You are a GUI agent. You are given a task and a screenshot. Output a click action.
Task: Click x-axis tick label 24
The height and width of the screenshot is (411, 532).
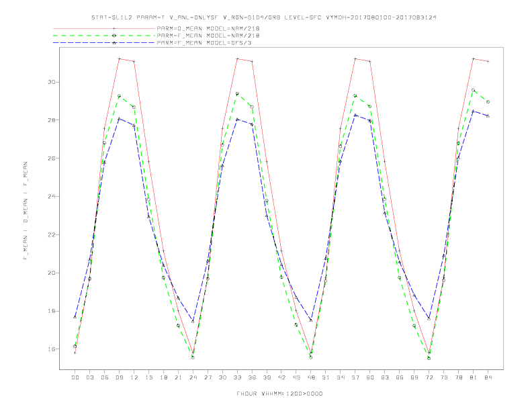click(193, 377)
